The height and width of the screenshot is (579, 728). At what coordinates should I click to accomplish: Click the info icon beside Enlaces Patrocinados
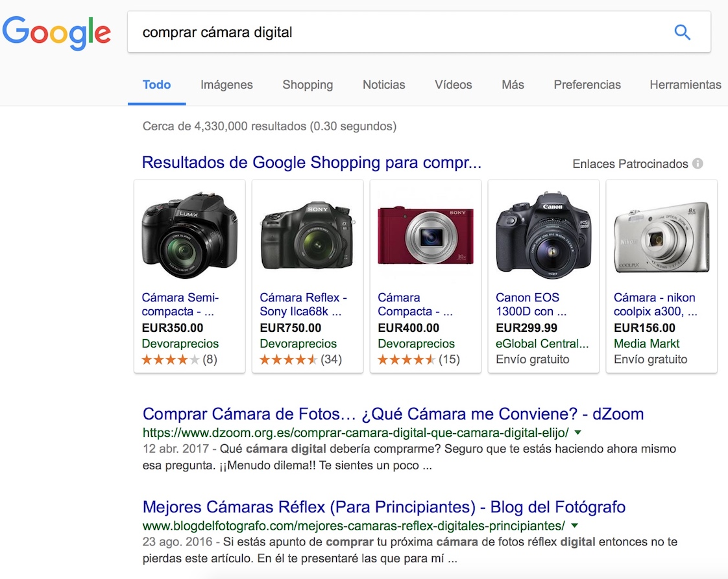pyautogui.click(x=698, y=164)
